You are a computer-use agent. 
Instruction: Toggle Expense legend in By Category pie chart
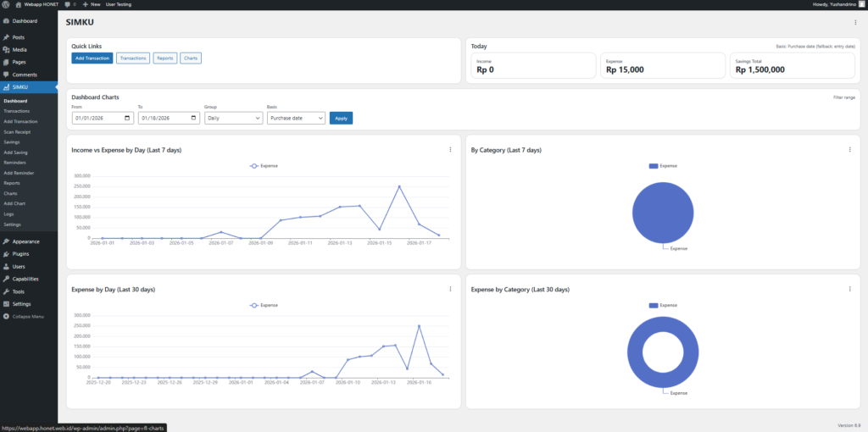pos(662,166)
